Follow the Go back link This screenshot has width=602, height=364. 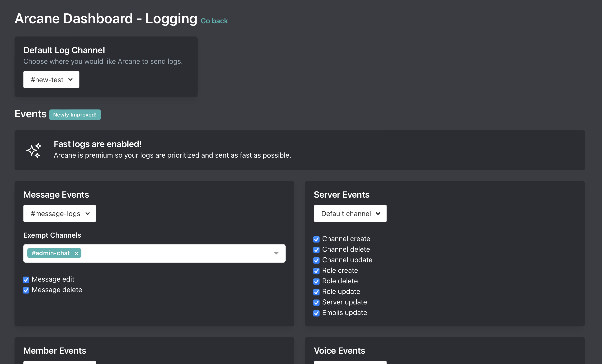pyautogui.click(x=214, y=21)
